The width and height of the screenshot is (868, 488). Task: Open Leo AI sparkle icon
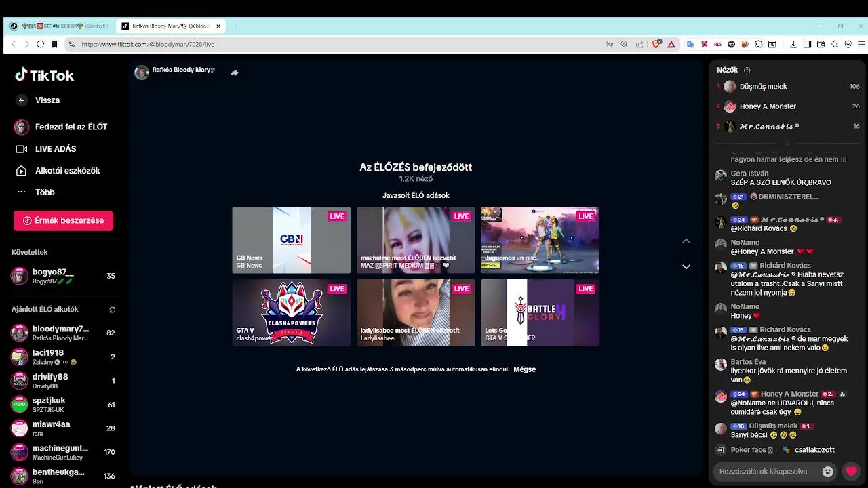(834, 44)
